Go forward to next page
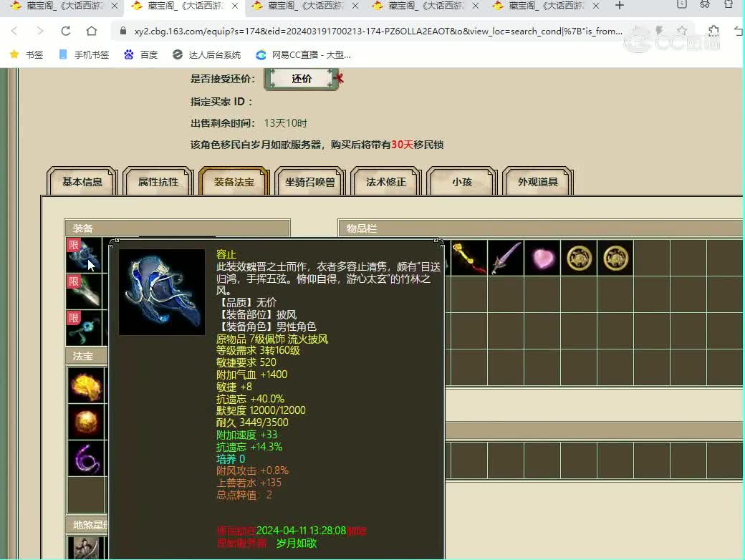 [40, 32]
